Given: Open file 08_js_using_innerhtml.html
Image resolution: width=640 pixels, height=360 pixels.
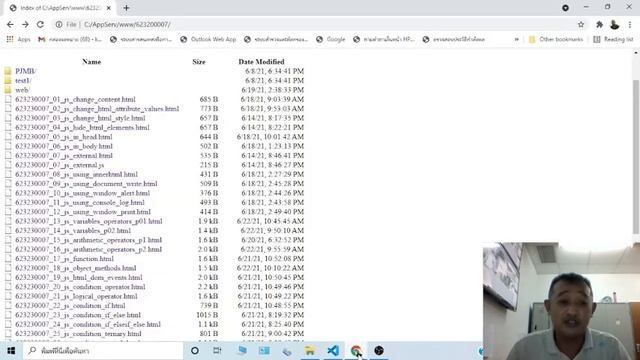Looking at the screenshot, I should pyautogui.click(x=76, y=174).
